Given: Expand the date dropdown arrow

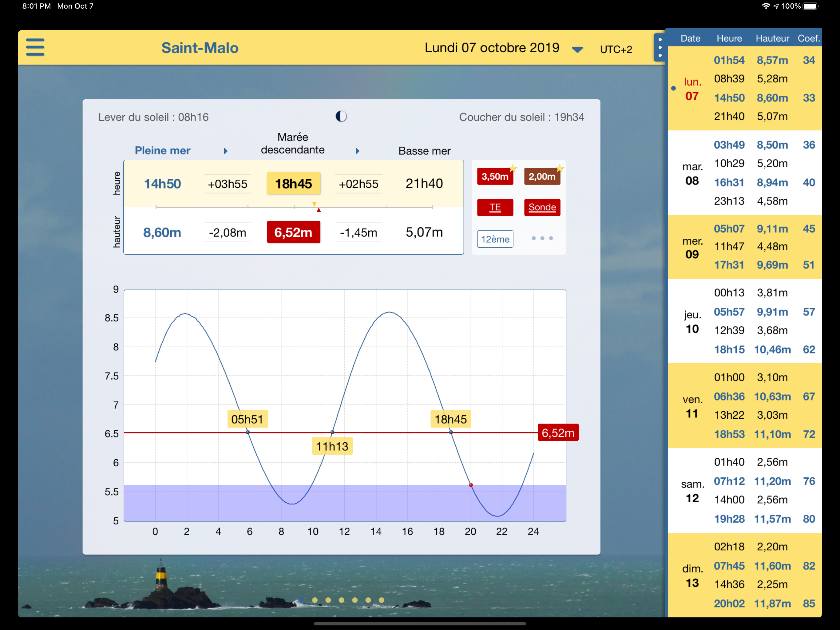Looking at the screenshot, I should (x=577, y=50).
